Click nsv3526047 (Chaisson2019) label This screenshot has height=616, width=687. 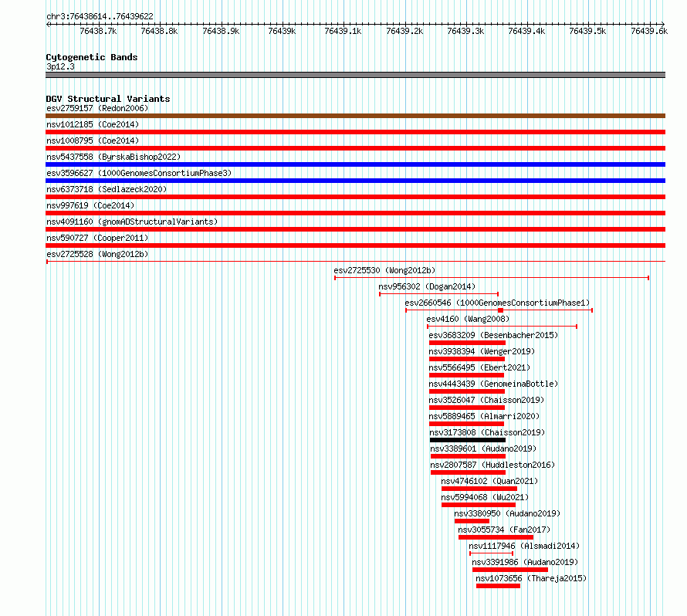pyautogui.click(x=486, y=400)
